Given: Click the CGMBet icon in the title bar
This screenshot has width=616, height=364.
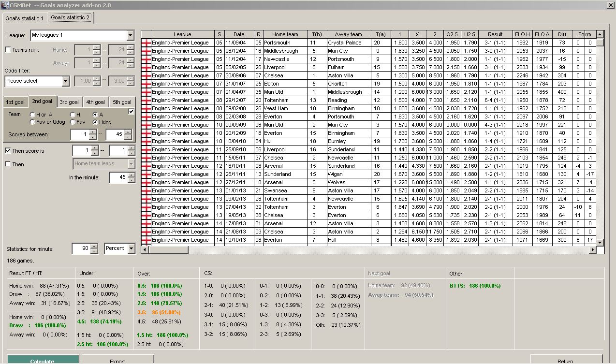Looking at the screenshot, I should click(x=4, y=5).
